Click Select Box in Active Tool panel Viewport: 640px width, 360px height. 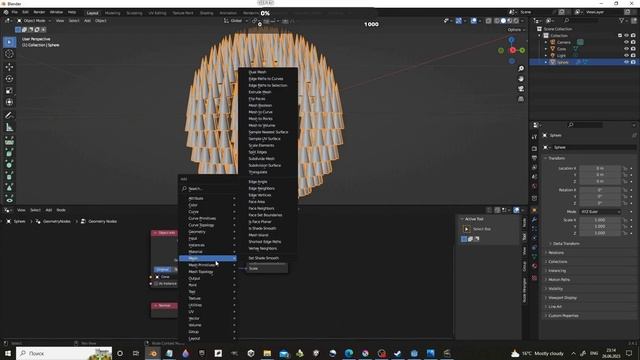(x=477, y=229)
